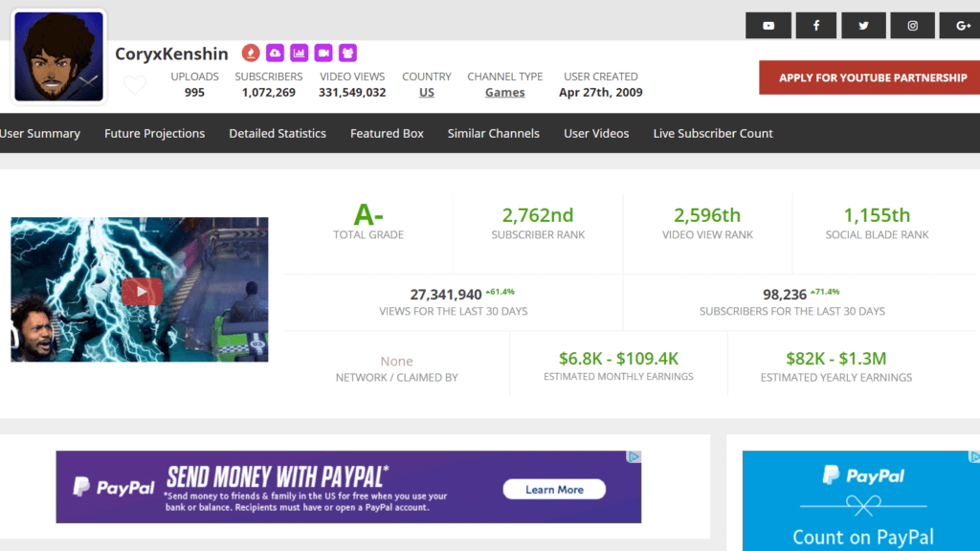980x551 pixels.
Task: Open the Future Projections tab
Action: [x=154, y=133]
